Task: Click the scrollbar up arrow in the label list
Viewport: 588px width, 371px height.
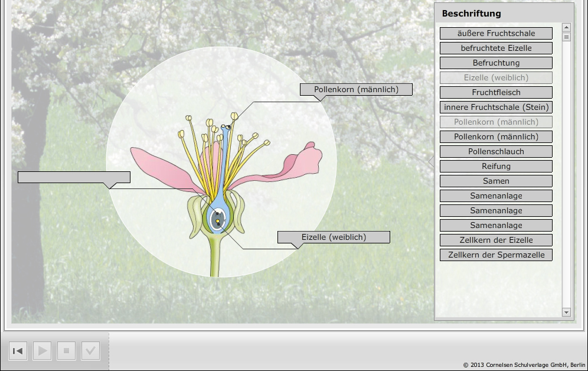Action: tap(567, 27)
